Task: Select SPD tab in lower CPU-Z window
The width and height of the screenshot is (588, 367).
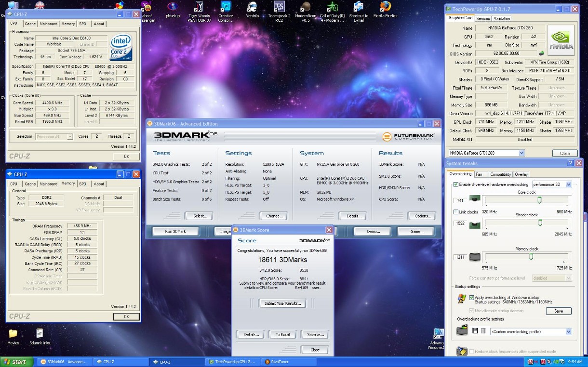Action: click(83, 183)
